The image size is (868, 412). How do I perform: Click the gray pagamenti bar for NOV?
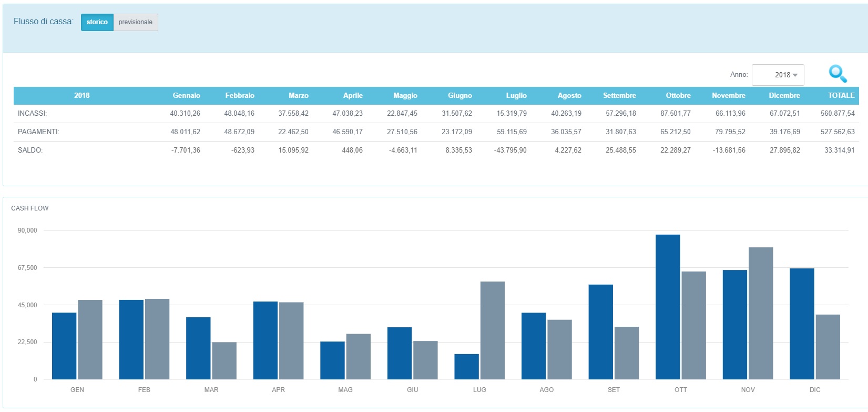(761, 313)
